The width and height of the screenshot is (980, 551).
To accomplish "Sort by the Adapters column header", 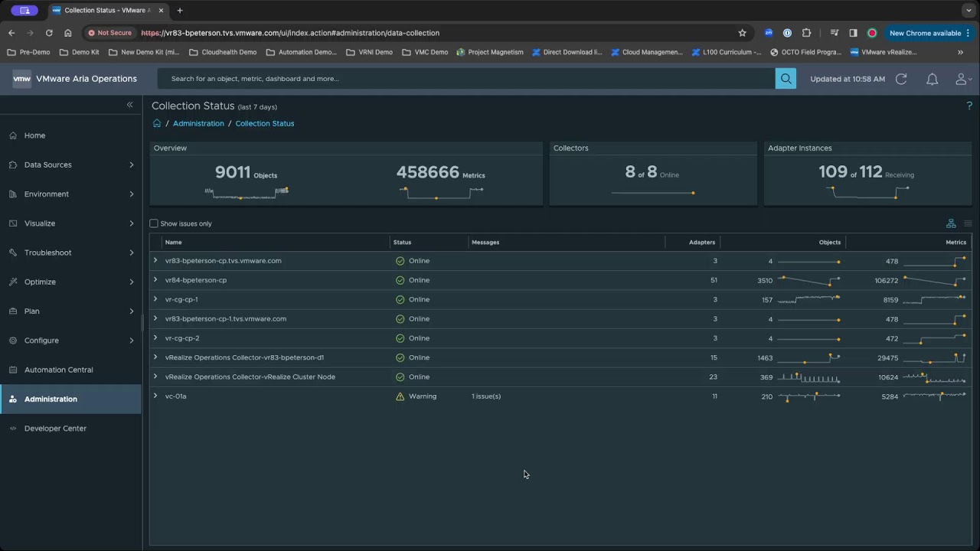I will [x=702, y=243].
